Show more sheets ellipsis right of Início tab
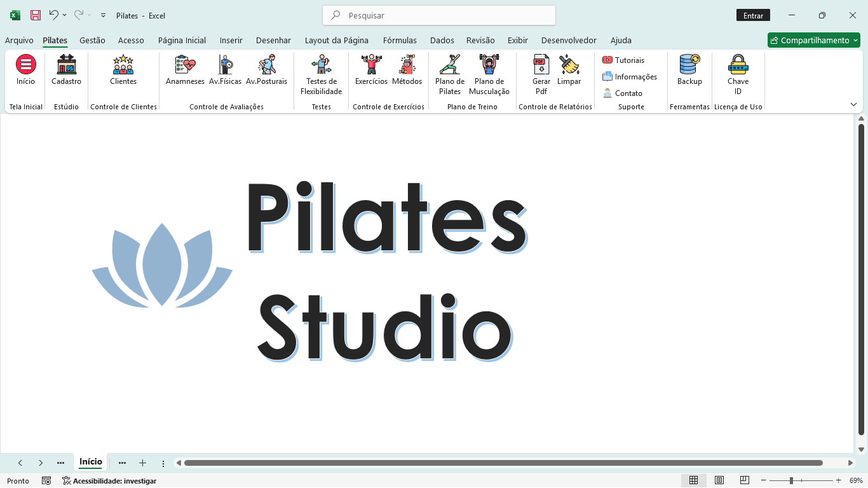 (x=122, y=463)
